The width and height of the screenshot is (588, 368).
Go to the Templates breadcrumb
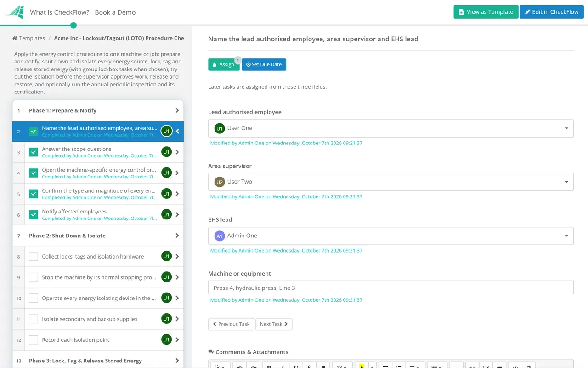pos(32,39)
